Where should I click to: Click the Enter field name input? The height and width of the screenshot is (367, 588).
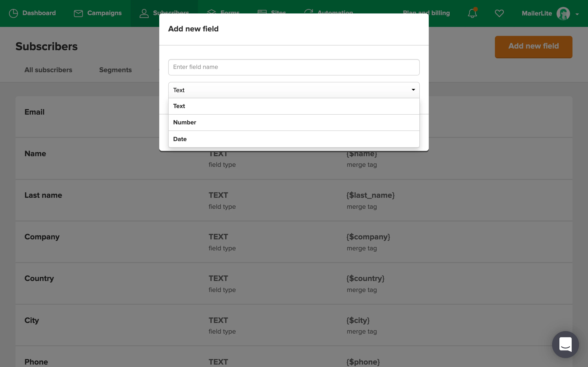pos(294,67)
